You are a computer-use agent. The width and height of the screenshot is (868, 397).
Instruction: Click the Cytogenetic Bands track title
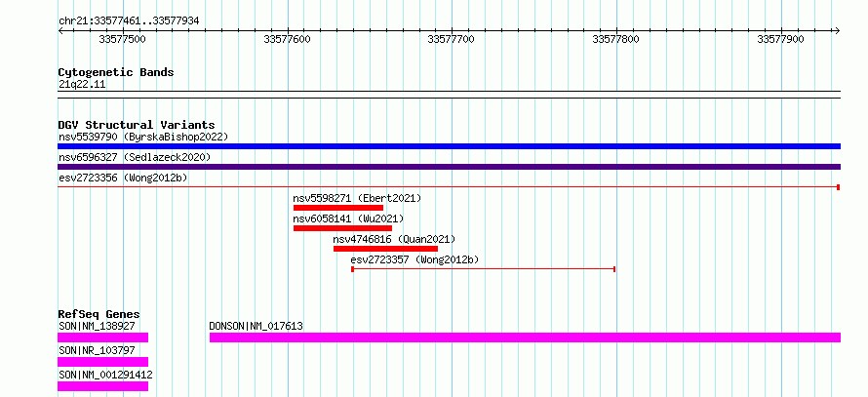pyautogui.click(x=116, y=72)
